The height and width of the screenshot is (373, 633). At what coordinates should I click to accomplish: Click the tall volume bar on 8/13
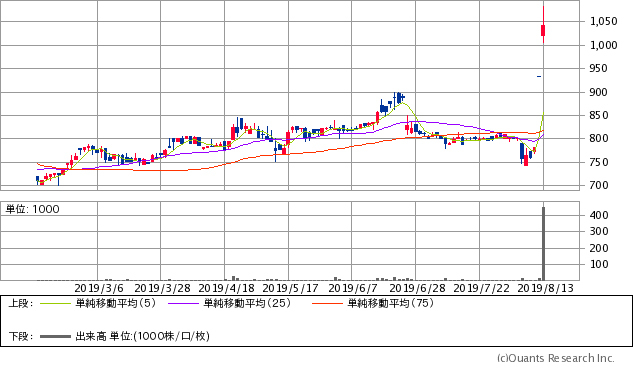[543, 243]
